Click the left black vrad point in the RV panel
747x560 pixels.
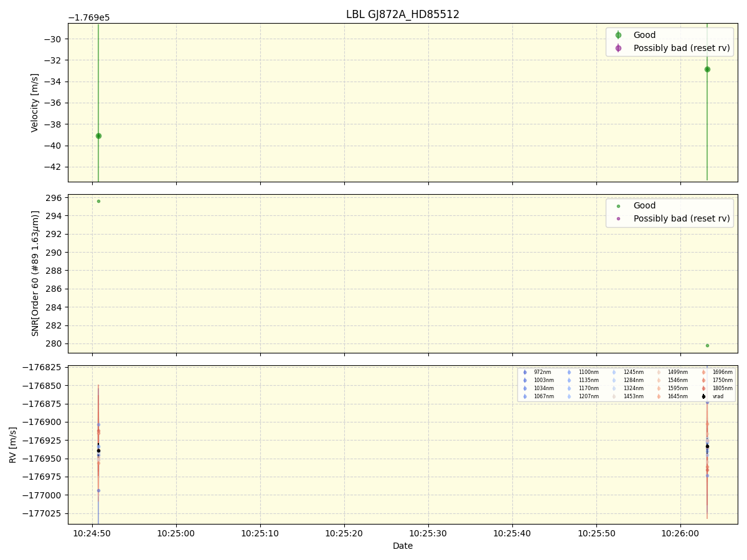pyautogui.click(x=98, y=450)
